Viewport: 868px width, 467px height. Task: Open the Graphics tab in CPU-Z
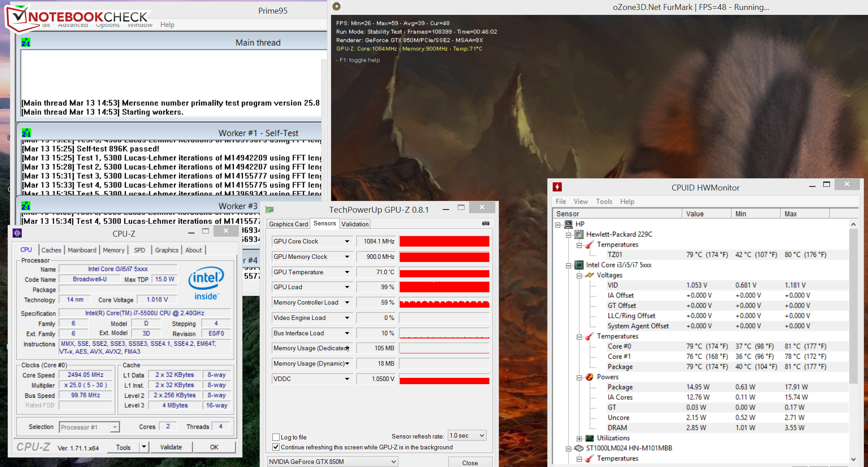click(x=166, y=250)
